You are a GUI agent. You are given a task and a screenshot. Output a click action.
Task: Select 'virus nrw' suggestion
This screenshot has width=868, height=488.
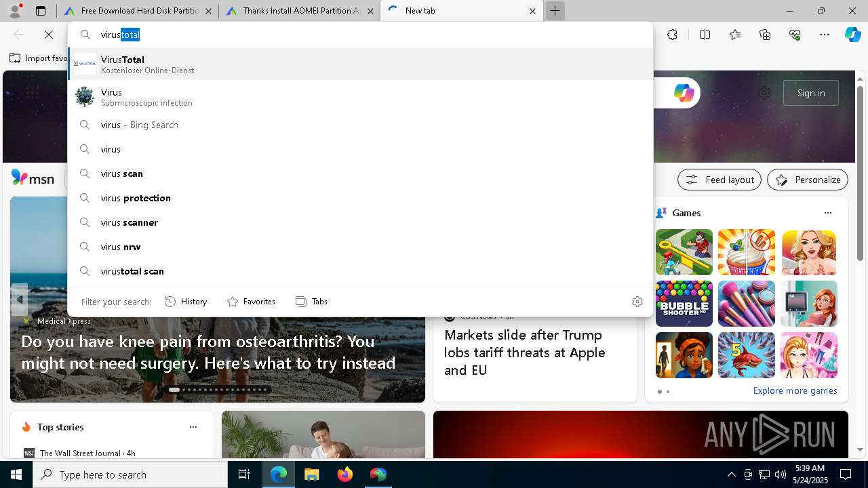pyautogui.click(x=360, y=247)
